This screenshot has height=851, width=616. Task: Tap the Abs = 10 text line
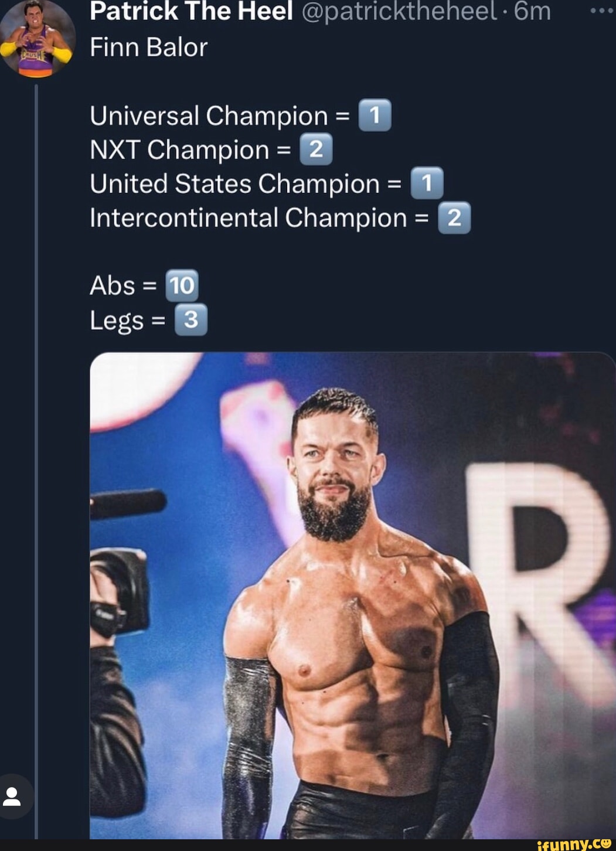(141, 285)
